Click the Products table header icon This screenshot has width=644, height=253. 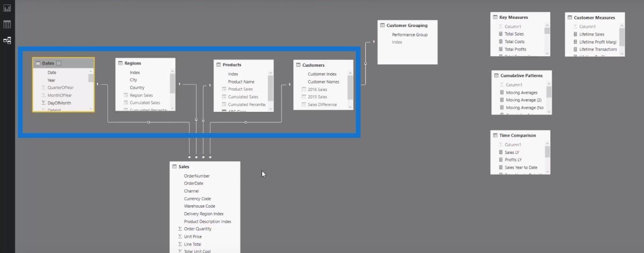pos(219,64)
